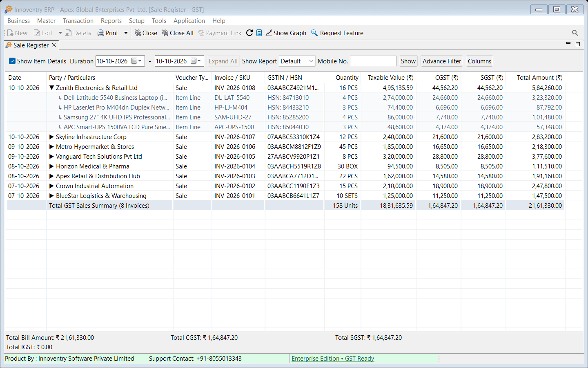Click the search magnifier at toolbar right

575,33
